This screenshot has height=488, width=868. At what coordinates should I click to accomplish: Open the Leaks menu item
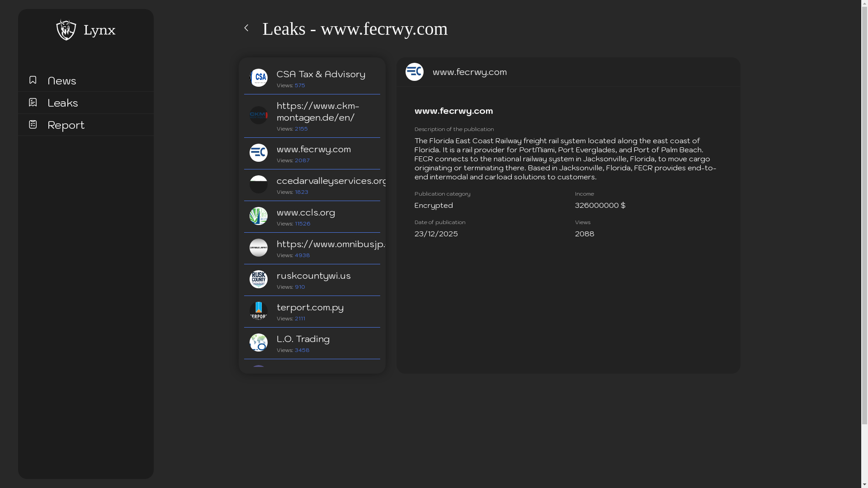click(63, 103)
